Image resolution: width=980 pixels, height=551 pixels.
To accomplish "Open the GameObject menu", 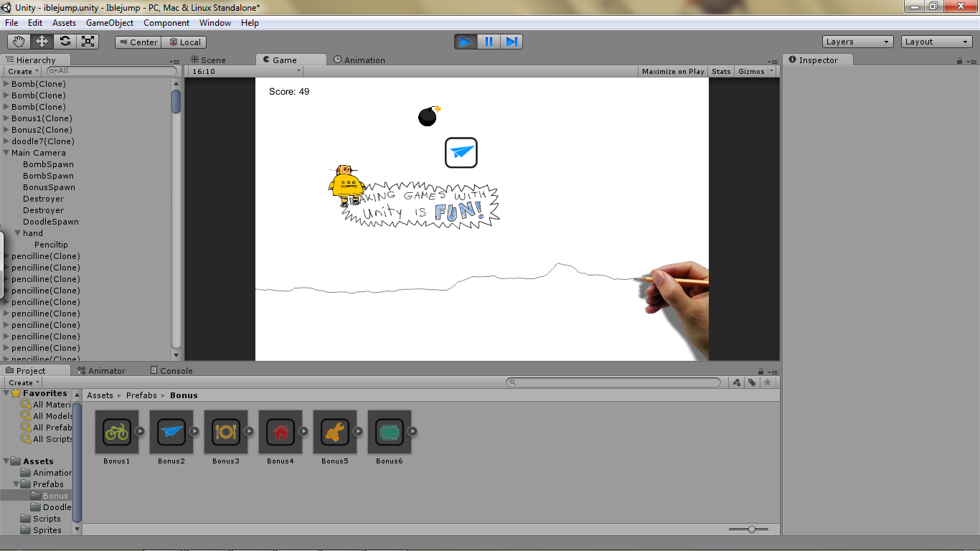I will 110,23.
